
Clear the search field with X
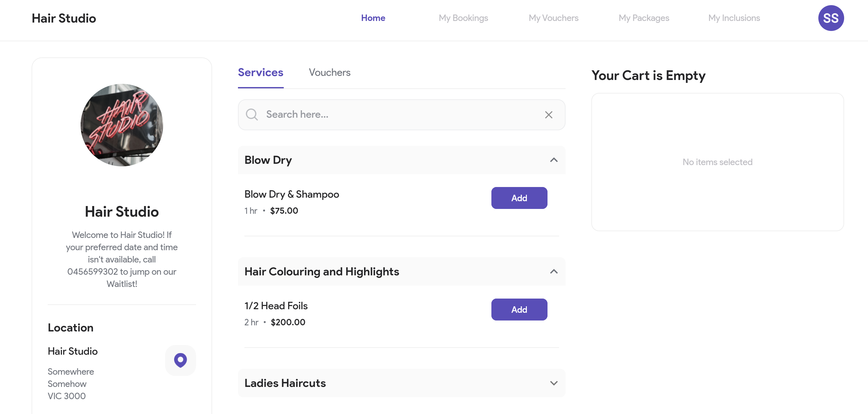pyautogui.click(x=548, y=115)
